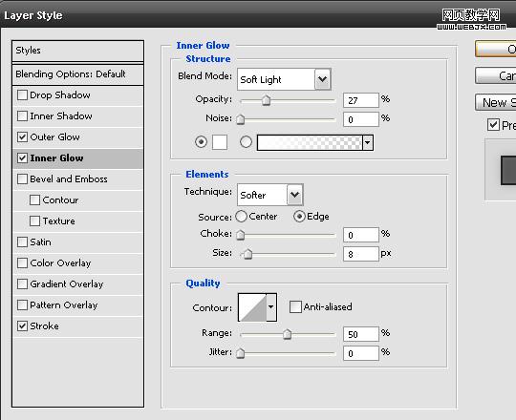Click the Size field showing 8
516x420 pixels.
(x=361, y=254)
